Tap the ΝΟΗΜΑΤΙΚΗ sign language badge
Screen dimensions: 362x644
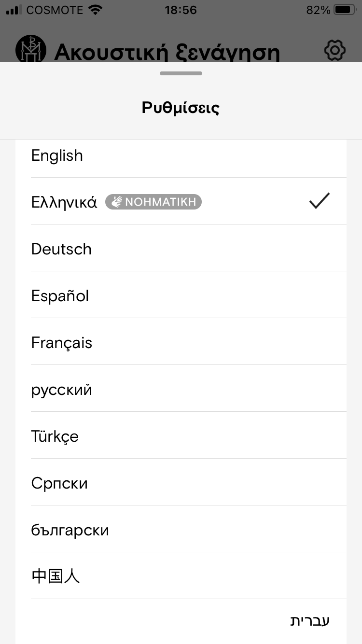(153, 202)
